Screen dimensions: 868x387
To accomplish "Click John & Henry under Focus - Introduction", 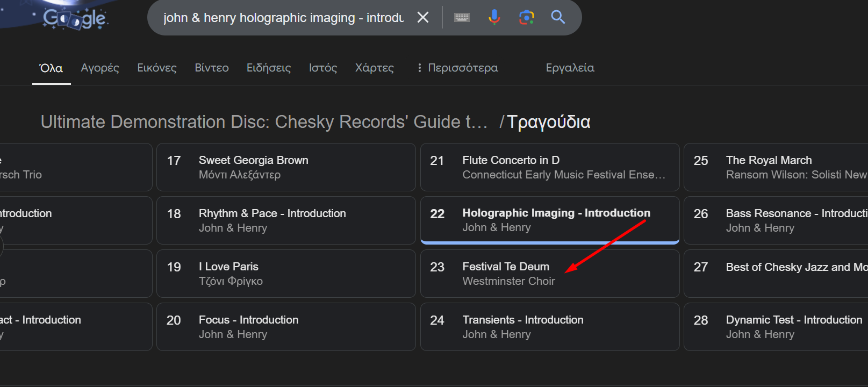I will point(233,334).
